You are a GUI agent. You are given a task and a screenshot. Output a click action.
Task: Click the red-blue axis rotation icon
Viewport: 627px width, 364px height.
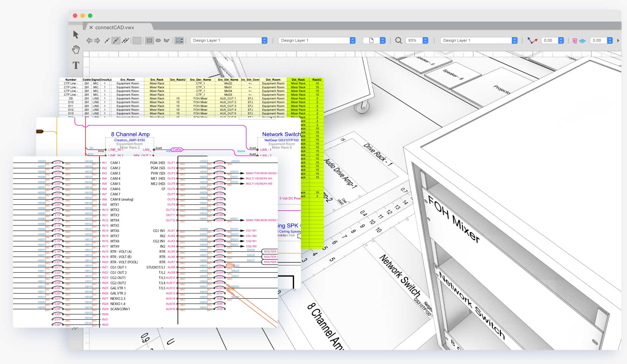click(532, 40)
